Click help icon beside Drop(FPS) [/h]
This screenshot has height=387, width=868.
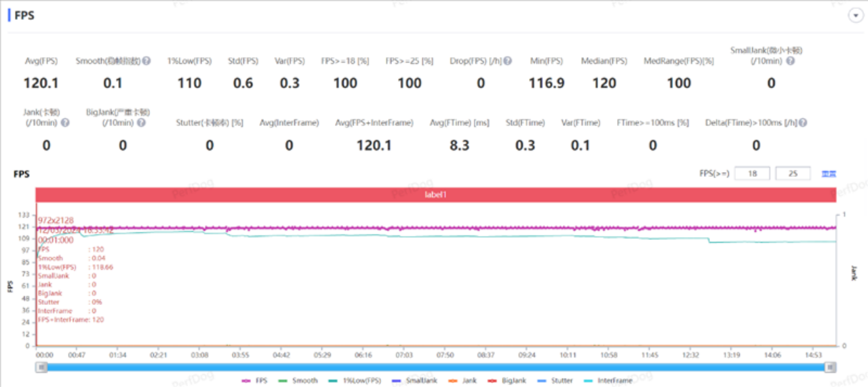pos(508,61)
